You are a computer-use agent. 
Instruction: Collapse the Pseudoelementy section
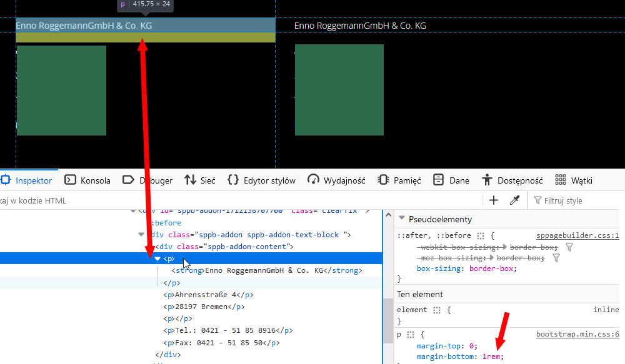click(x=402, y=219)
